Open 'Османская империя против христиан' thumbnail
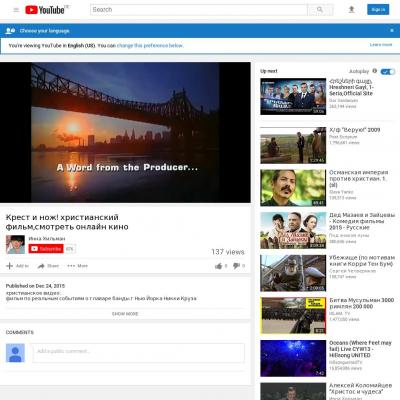This screenshot has width=400, height=400. [293, 188]
